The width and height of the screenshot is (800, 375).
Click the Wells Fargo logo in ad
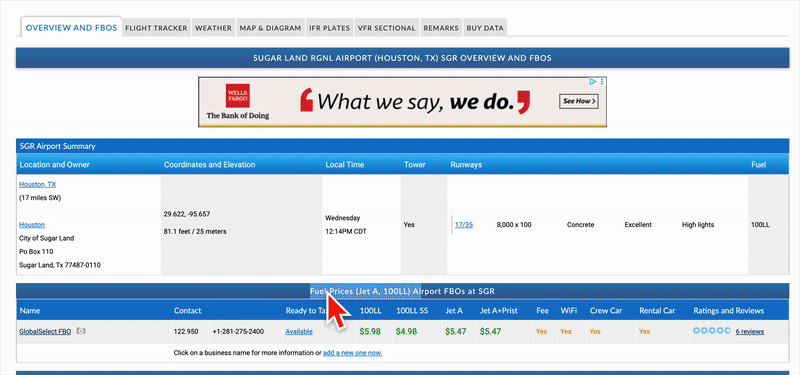point(238,96)
